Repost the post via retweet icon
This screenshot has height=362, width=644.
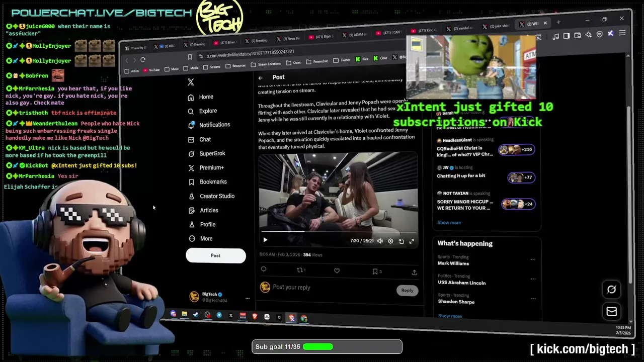pos(300,270)
